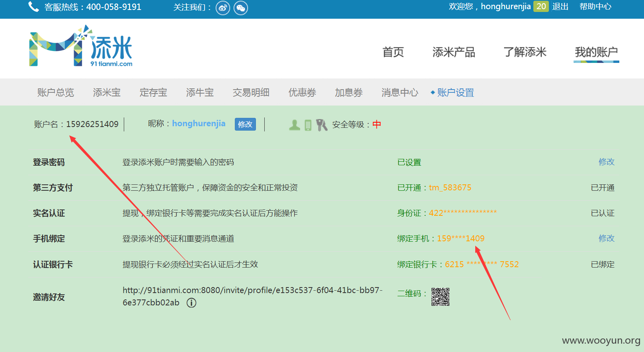This screenshot has width=644, height=352.
Task: Click bound bank card ending 7552
Action: coord(482,264)
